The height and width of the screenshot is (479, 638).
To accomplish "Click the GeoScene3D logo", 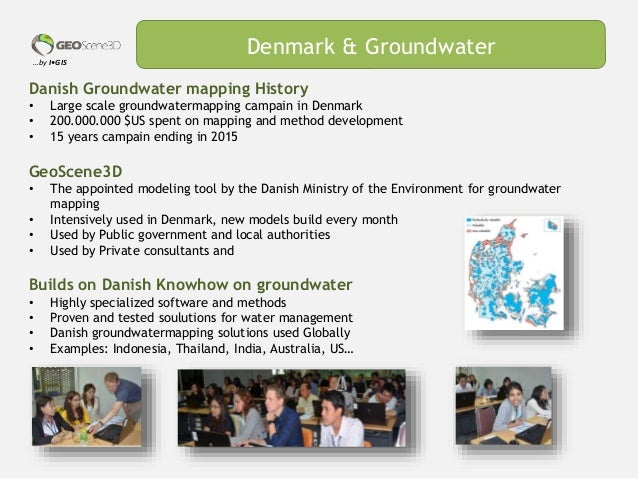I will coord(76,45).
